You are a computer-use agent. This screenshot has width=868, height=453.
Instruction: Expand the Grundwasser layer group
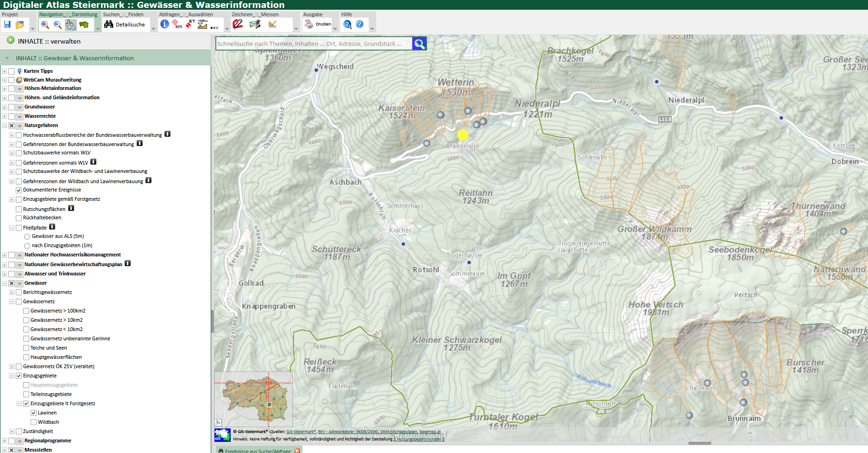pos(4,107)
